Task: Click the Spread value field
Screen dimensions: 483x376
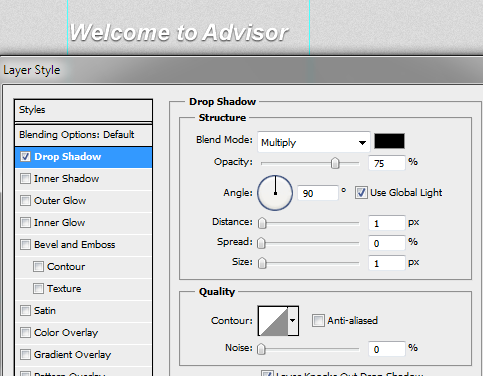Action: click(387, 243)
